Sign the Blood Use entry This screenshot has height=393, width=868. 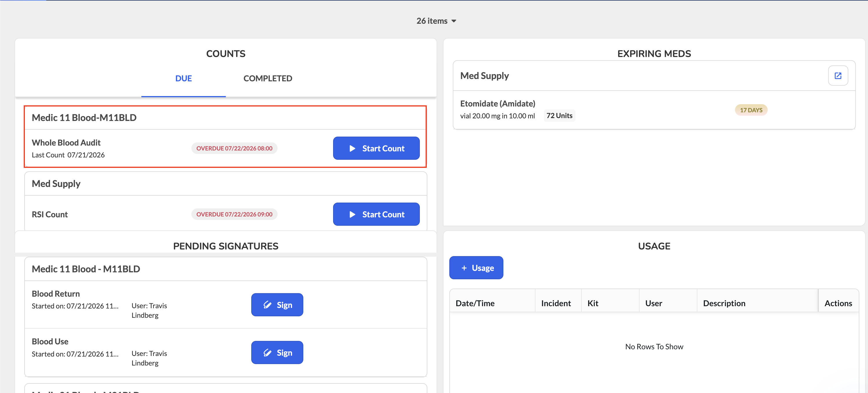pyautogui.click(x=277, y=352)
